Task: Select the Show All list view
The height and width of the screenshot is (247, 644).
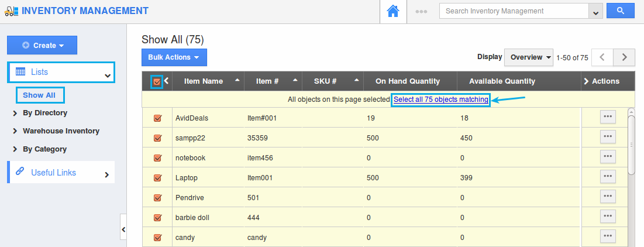Action: [x=39, y=95]
